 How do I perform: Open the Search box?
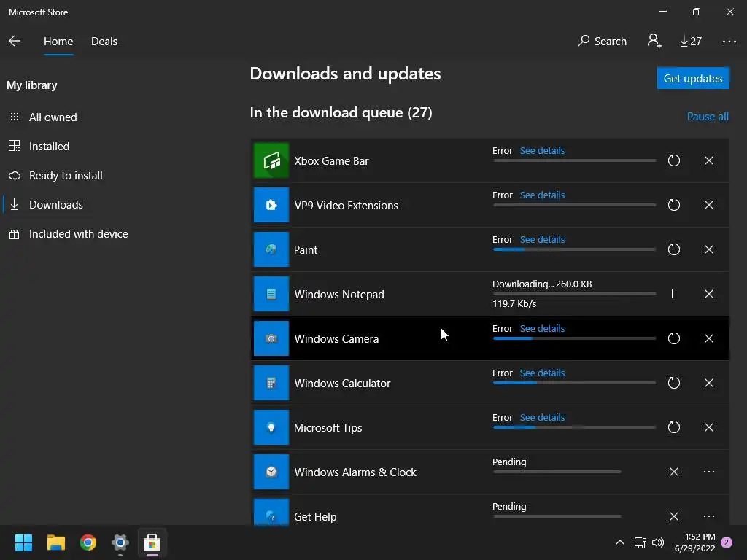pyautogui.click(x=602, y=42)
